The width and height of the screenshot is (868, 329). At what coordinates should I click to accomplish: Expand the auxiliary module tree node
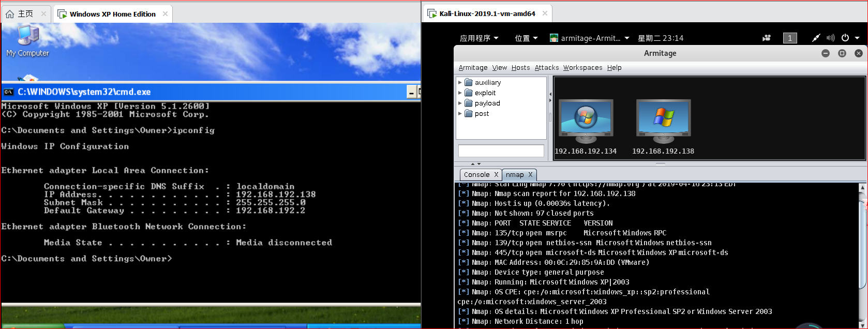[460, 82]
